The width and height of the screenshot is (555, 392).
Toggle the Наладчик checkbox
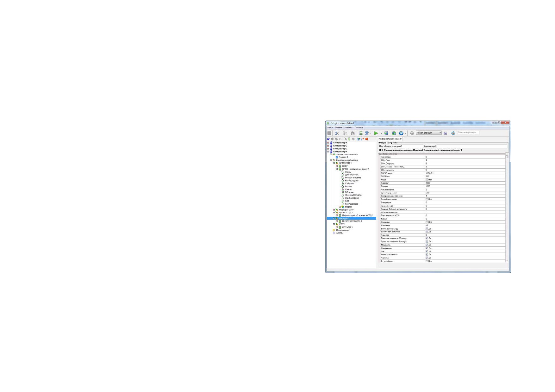tap(427, 222)
